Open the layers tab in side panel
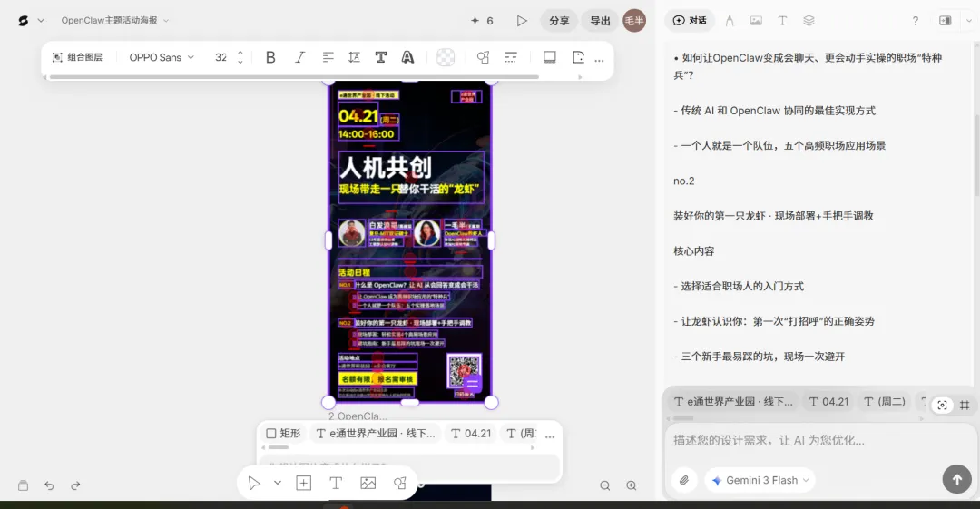The width and height of the screenshot is (980, 509). pyautogui.click(x=808, y=21)
